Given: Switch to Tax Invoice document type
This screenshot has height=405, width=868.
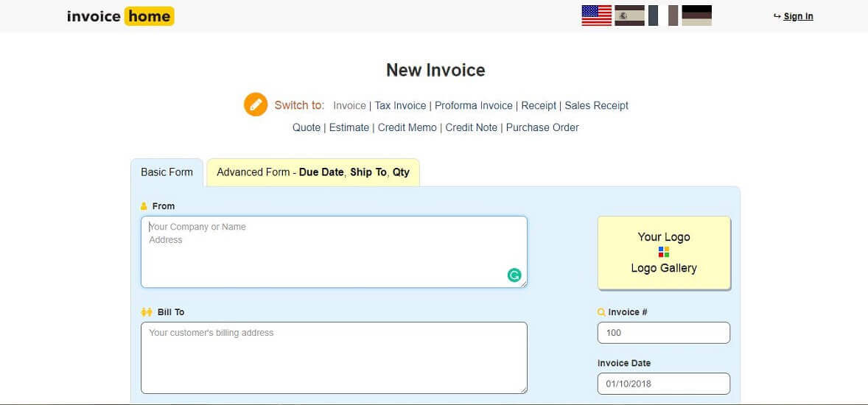Looking at the screenshot, I should [x=400, y=105].
